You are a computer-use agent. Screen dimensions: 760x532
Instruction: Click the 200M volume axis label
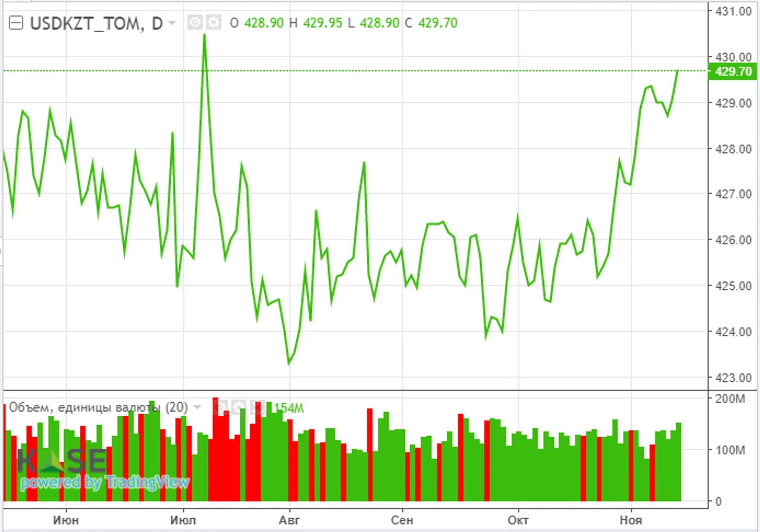pyautogui.click(x=730, y=399)
